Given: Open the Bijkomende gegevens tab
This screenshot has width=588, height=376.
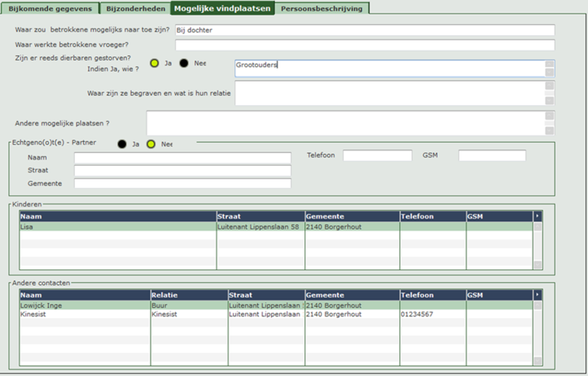Looking at the screenshot, I should coord(50,8).
